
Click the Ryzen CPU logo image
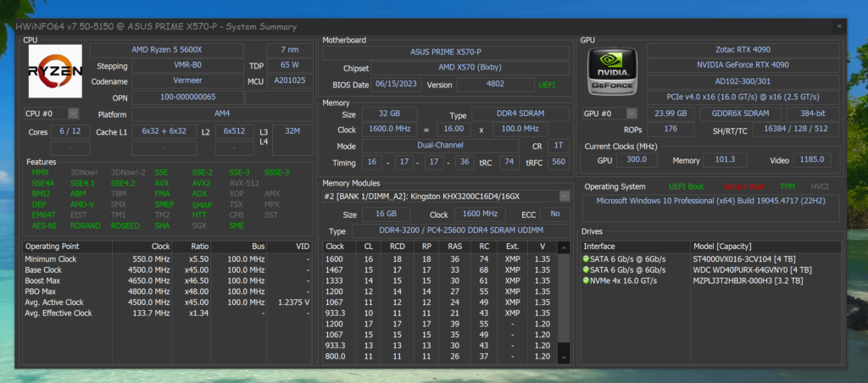(55, 71)
